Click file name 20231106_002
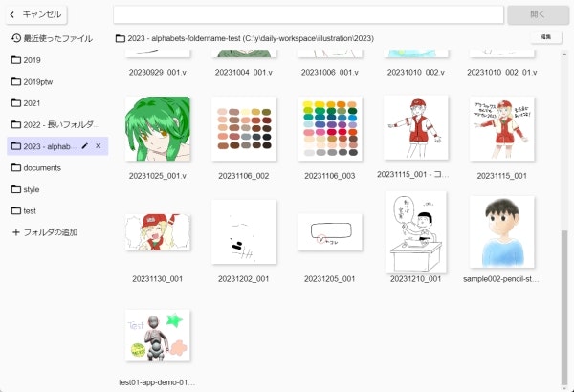 pos(243,176)
